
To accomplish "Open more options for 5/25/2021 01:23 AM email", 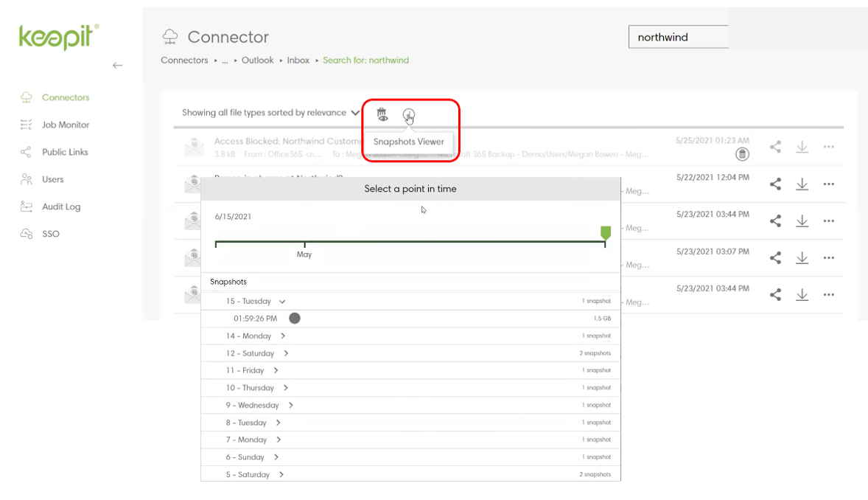I will [x=828, y=147].
